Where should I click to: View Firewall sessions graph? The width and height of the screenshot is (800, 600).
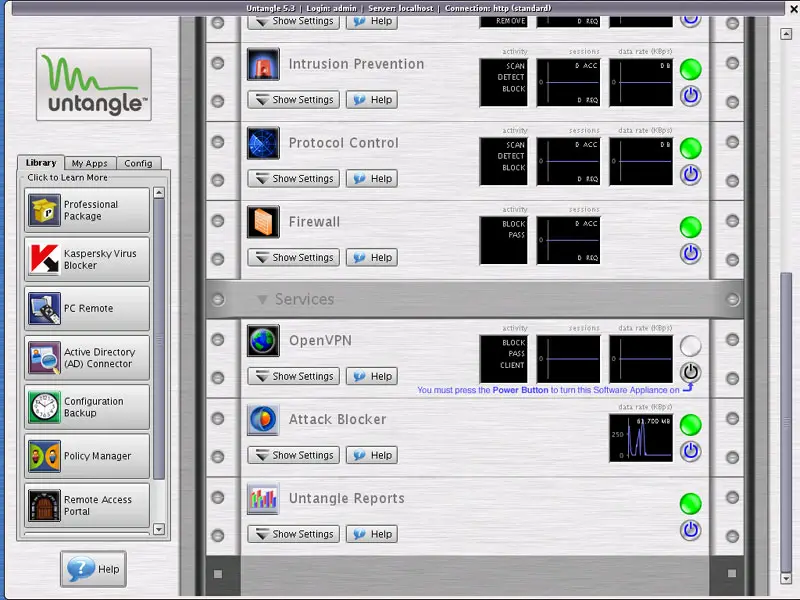coord(568,240)
